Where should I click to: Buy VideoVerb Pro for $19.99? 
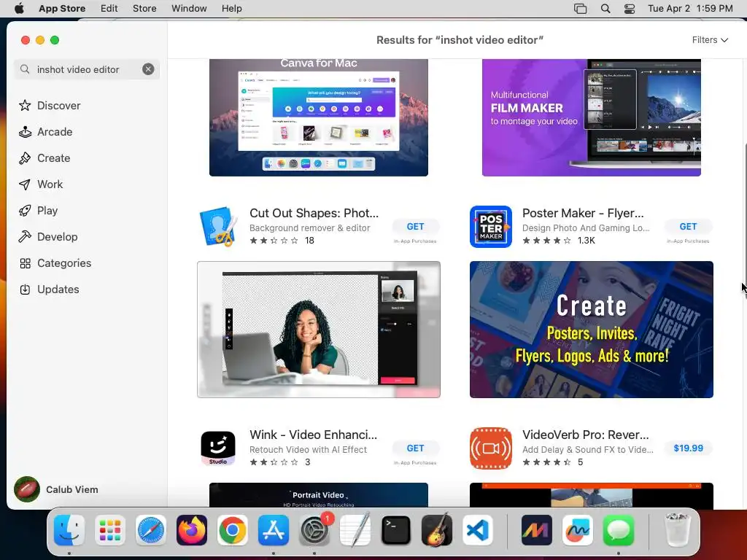coord(688,448)
